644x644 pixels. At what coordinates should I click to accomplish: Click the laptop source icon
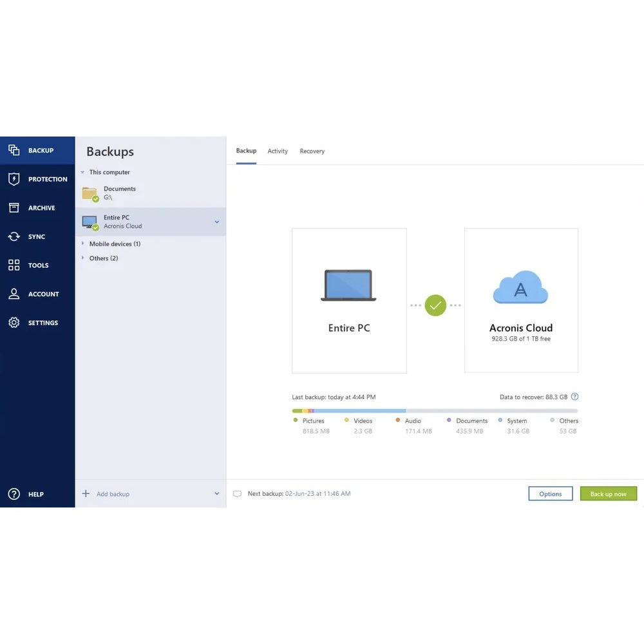(x=348, y=285)
